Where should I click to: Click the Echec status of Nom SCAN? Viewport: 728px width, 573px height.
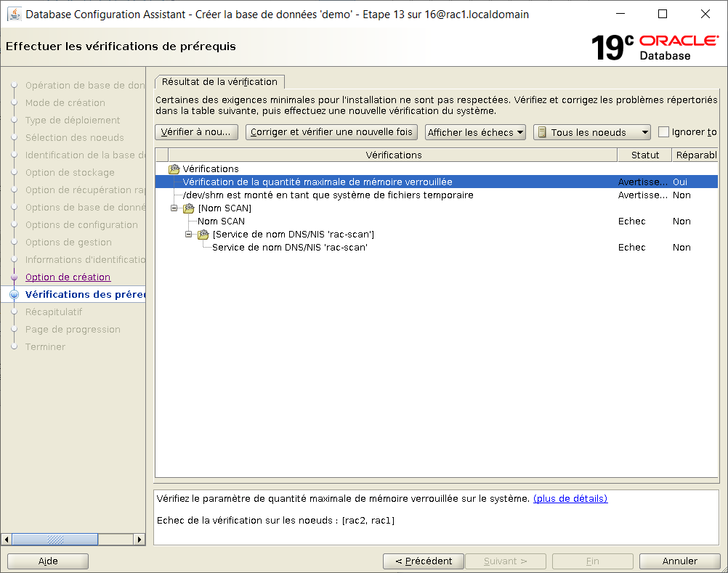(631, 222)
